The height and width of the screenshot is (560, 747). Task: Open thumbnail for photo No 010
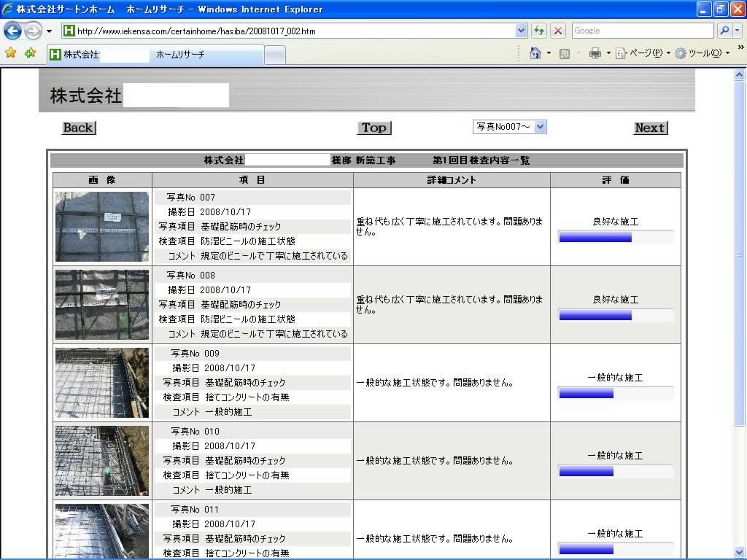point(102,461)
